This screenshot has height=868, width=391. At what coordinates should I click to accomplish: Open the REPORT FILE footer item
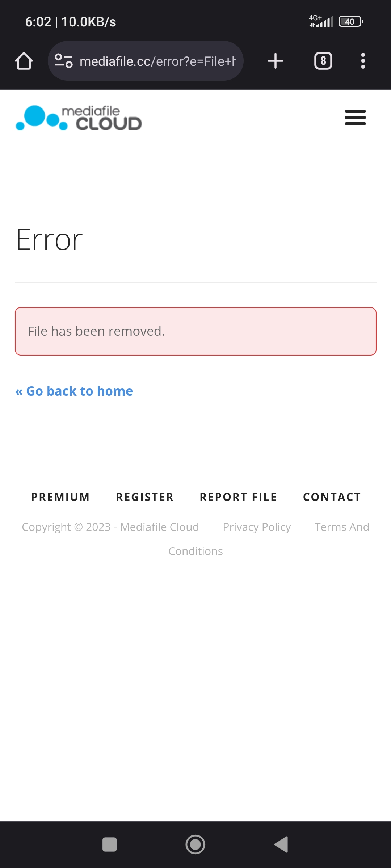pyautogui.click(x=238, y=497)
